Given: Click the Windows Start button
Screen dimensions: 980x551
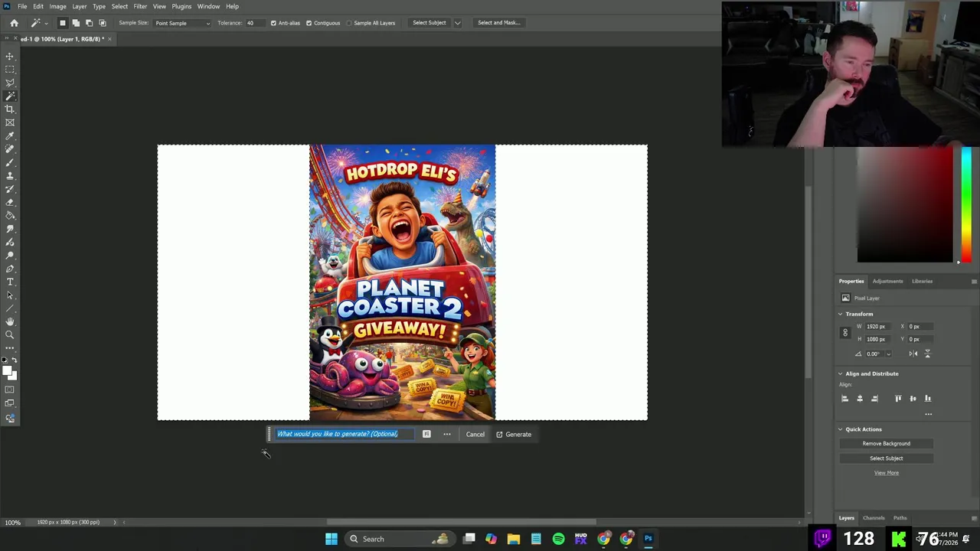Looking at the screenshot, I should pyautogui.click(x=332, y=539).
